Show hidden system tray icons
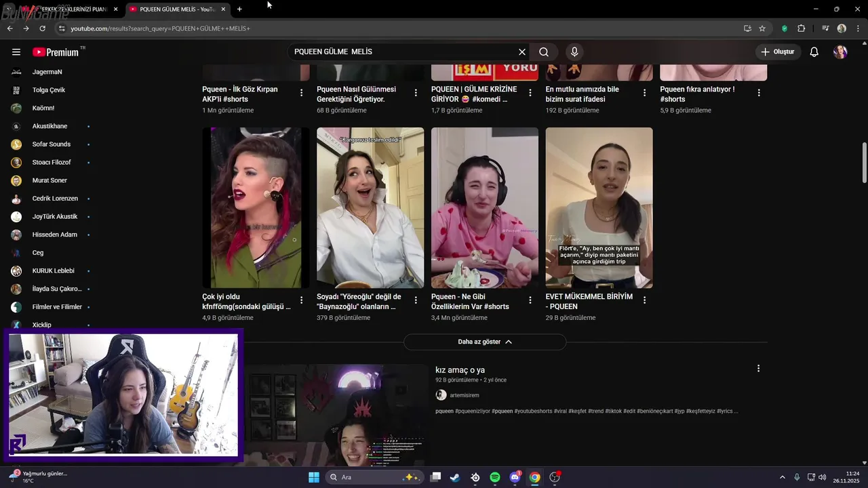The image size is (868, 488). (x=782, y=477)
